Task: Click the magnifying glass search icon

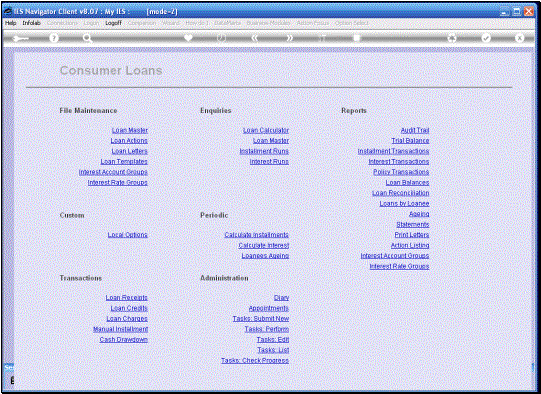Action: point(87,38)
